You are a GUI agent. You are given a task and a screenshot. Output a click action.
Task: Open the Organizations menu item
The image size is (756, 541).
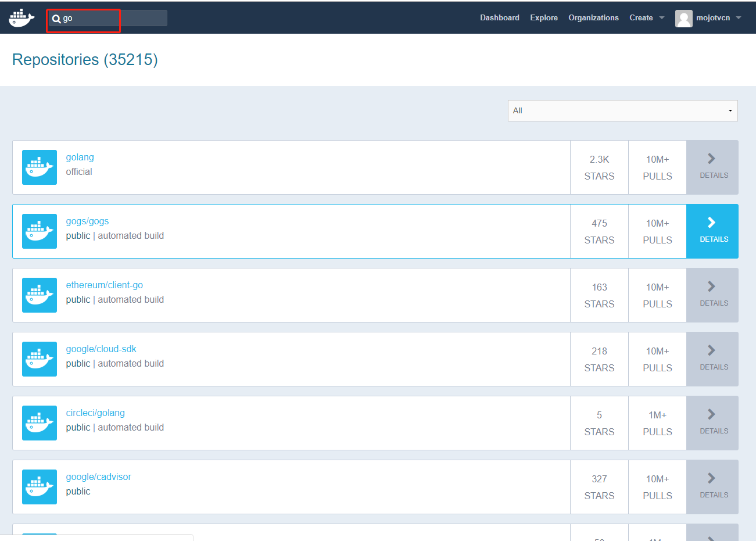593,18
